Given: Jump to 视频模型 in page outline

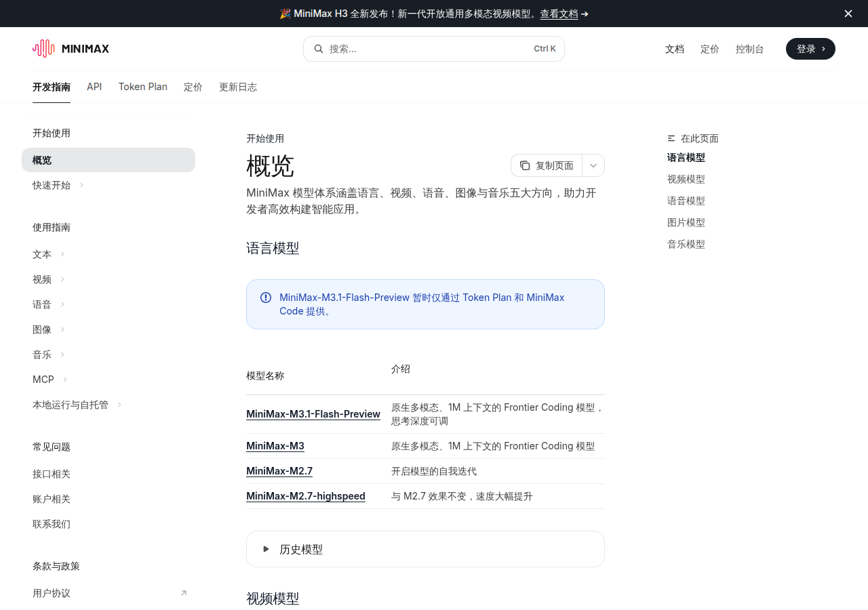Looking at the screenshot, I should pos(686,179).
